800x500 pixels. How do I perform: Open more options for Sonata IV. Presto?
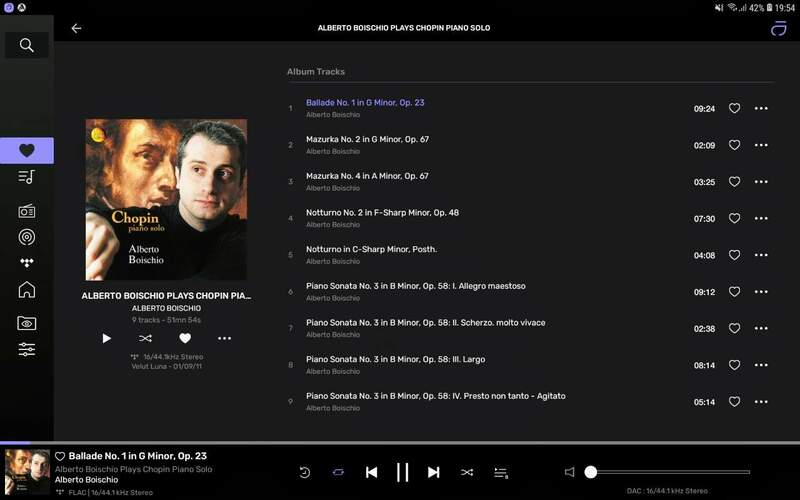pyautogui.click(x=761, y=402)
